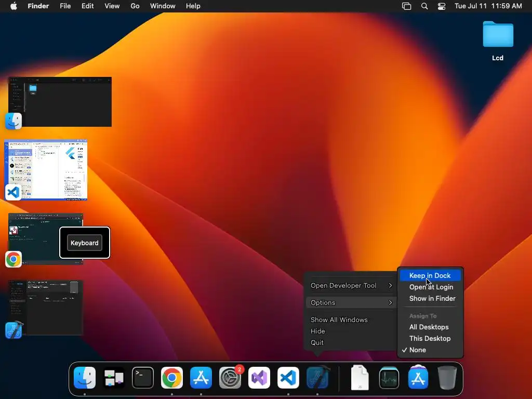Open System Settings with badge in Dock

point(230,378)
